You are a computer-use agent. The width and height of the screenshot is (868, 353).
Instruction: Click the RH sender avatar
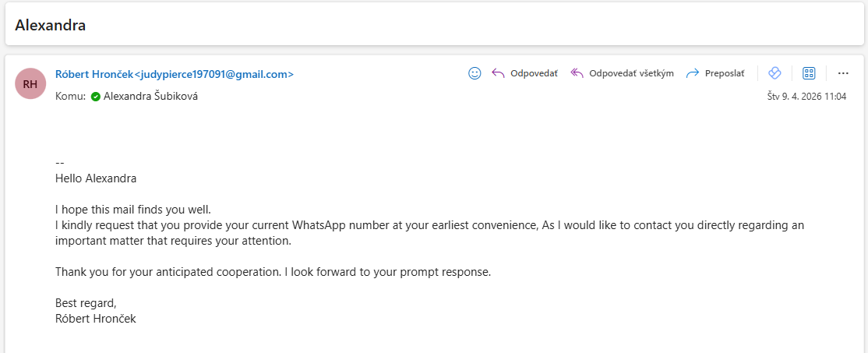(30, 83)
